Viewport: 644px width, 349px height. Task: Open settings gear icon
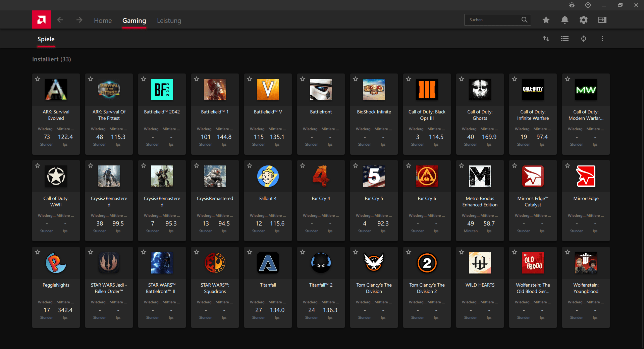click(x=584, y=20)
